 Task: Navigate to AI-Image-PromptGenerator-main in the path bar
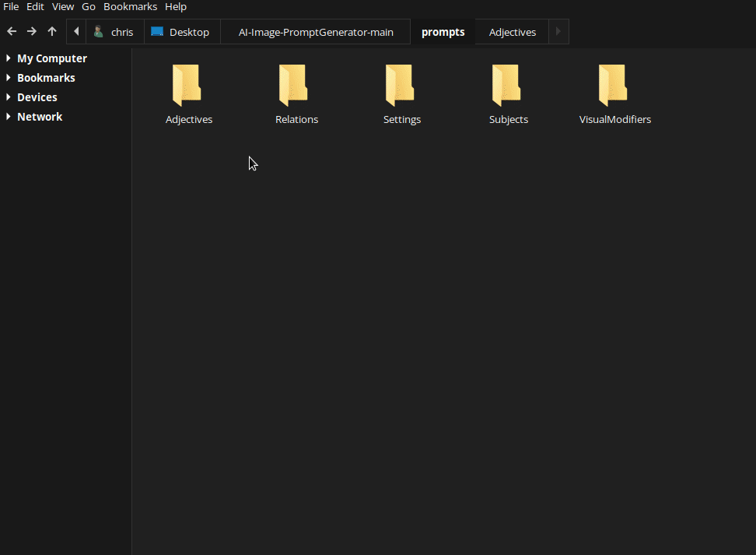316,32
